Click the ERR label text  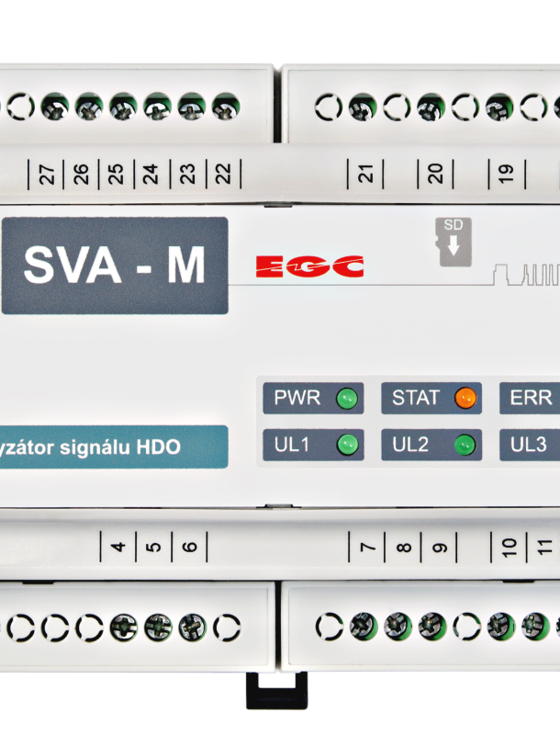(531, 398)
